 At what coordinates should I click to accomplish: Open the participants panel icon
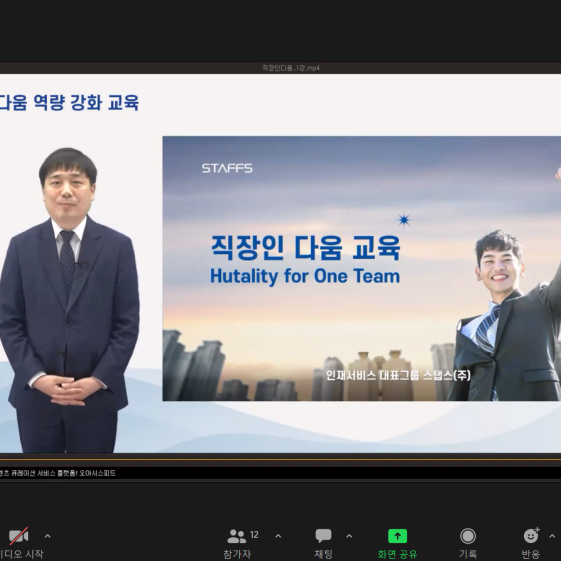pyautogui.click(x=236, y=536)
